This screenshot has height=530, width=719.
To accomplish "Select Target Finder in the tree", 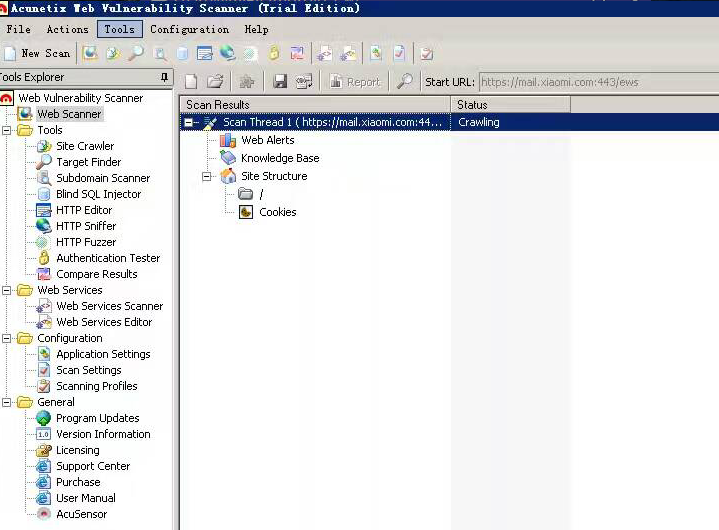I will pyautogui.click(x=88, y=162).
